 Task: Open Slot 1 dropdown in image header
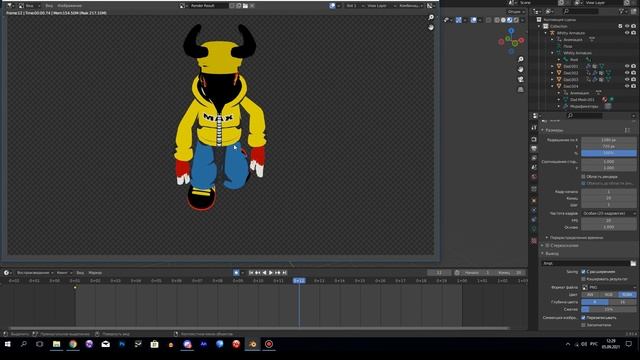[353, 6]
